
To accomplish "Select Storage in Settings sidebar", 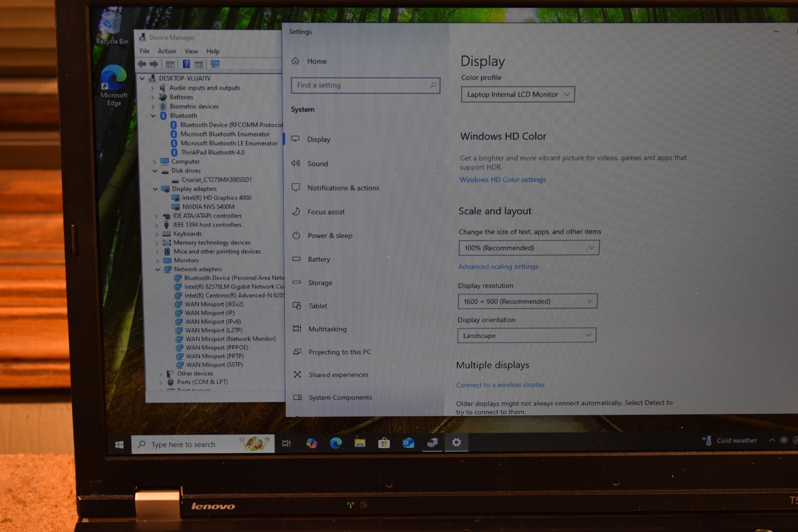I will pyautogui.click(x=320, y=283).
